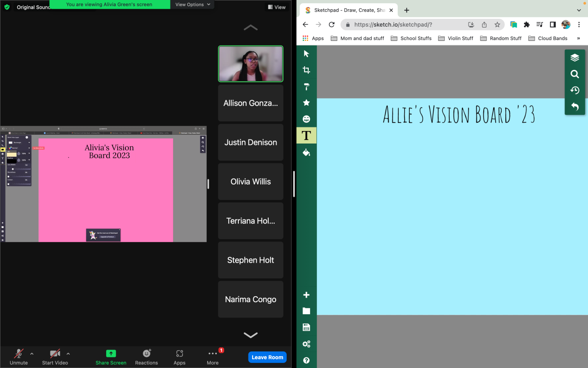Open the Cloud Bands bookmark folder

click(548, 38)
